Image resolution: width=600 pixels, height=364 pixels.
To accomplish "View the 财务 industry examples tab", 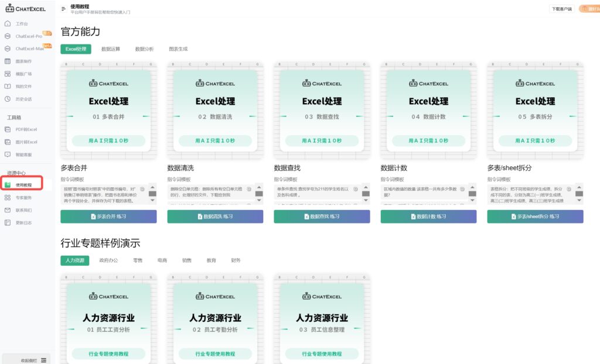I will pos(236,260).
